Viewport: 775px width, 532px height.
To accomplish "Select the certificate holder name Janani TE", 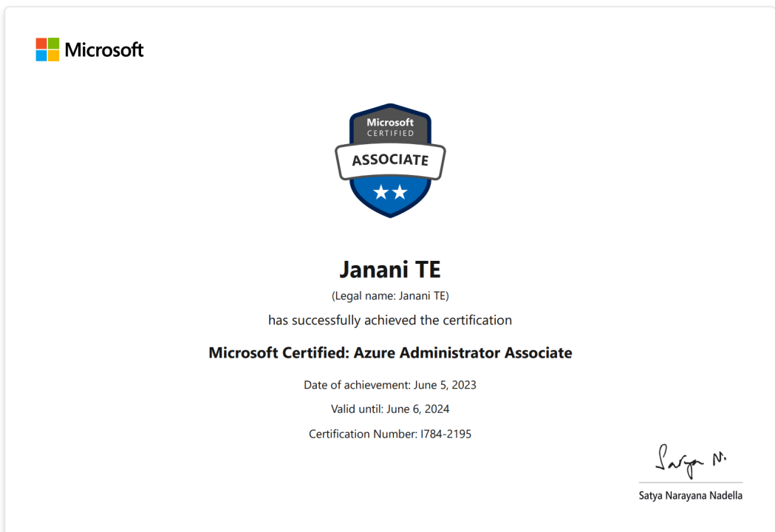I will (389, 269).
